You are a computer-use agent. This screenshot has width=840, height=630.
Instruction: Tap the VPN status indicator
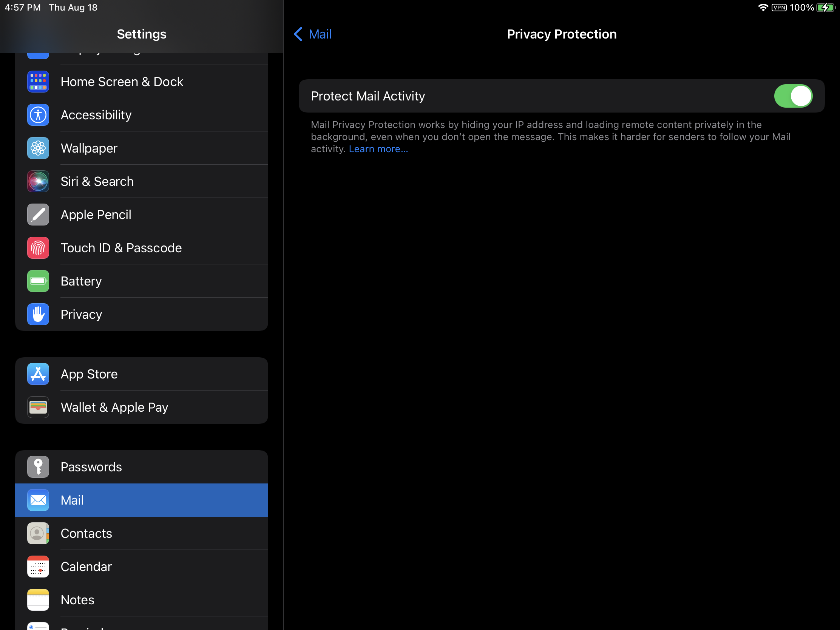point(778,8)
